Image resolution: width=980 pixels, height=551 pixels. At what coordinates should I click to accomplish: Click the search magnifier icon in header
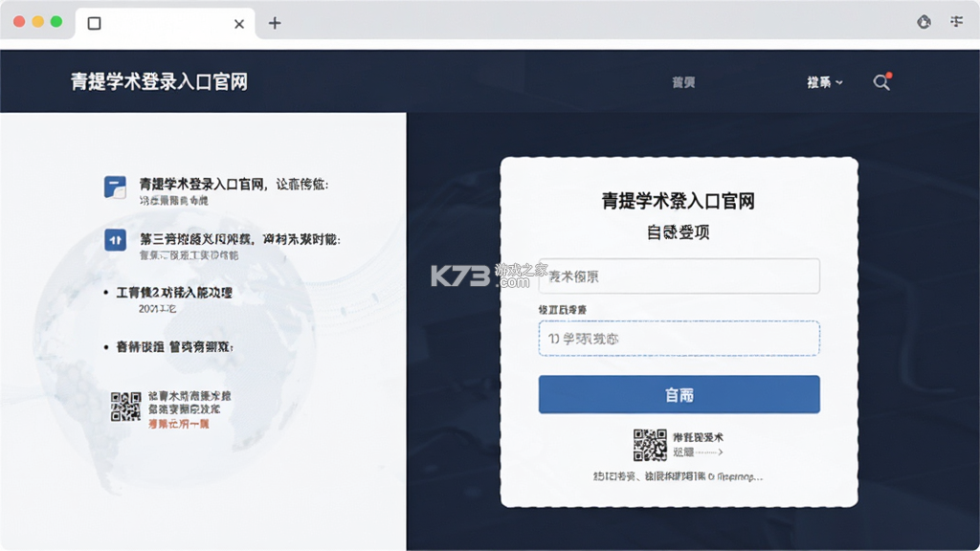881,82
